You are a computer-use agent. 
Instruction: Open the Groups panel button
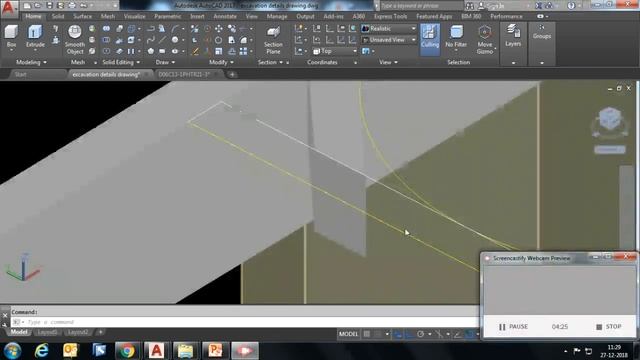tap(542, 32)
